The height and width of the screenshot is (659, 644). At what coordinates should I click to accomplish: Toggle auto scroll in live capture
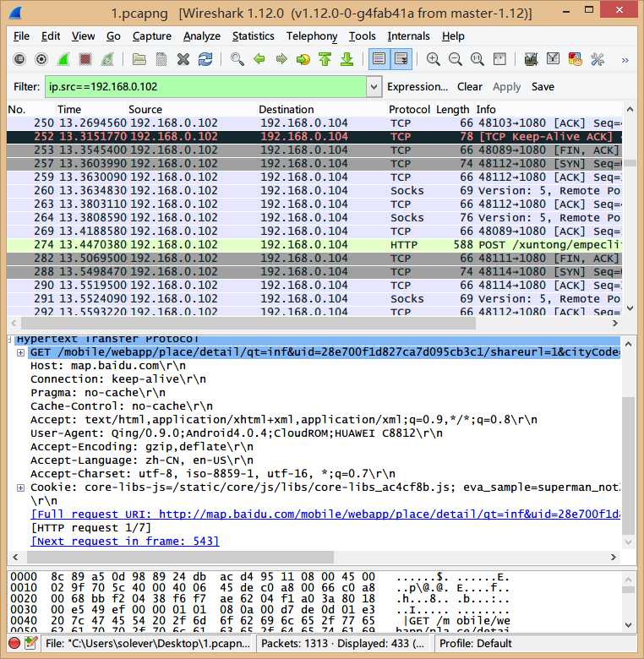401,59
